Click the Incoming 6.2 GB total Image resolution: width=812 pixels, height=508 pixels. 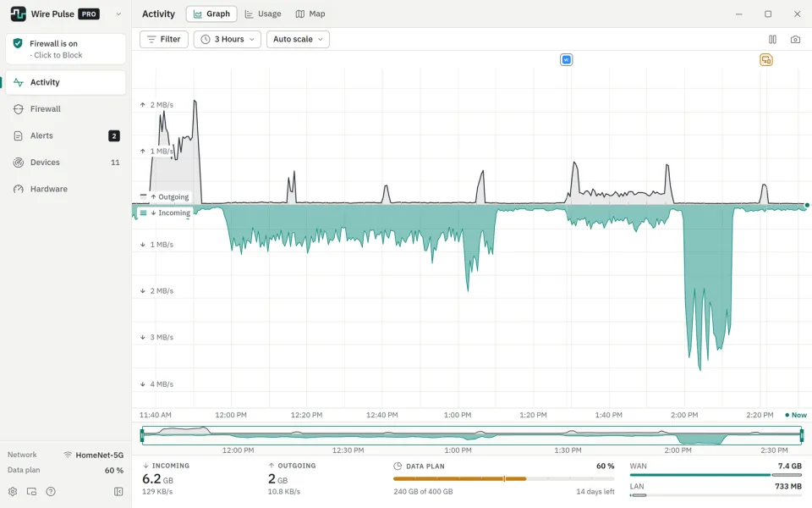[157, 479]
